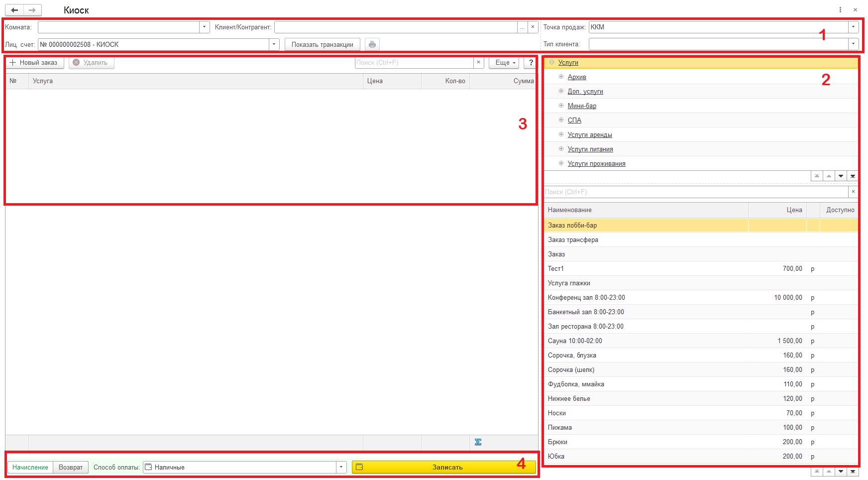The height and width of the screenshot is (480, 868).
Task: Click the sigma total icon in the table footer
Action: (478, 442)
